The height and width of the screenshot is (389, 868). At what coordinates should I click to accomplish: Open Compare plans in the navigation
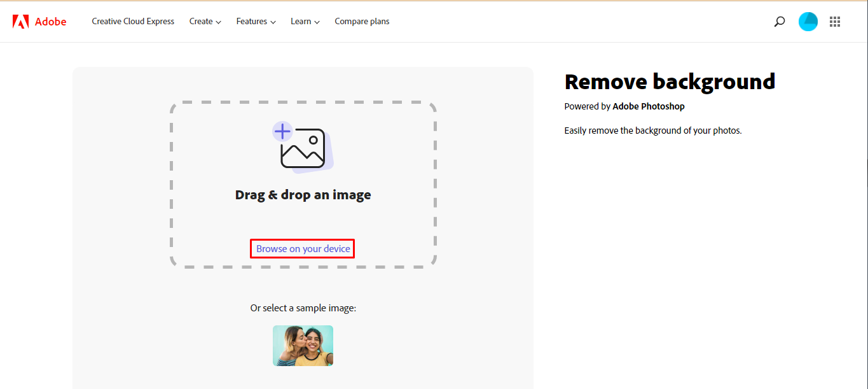click(362, 21)
